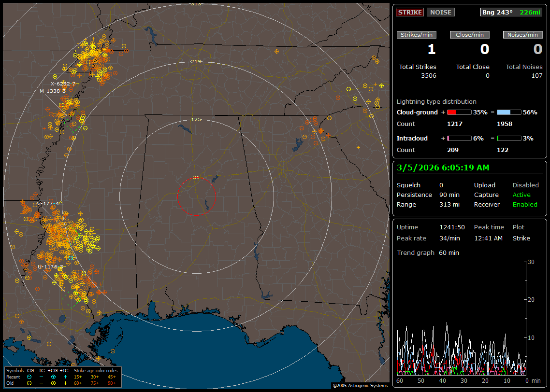
Task: Click the negative intracloud green bar
Action: [509, 138]
